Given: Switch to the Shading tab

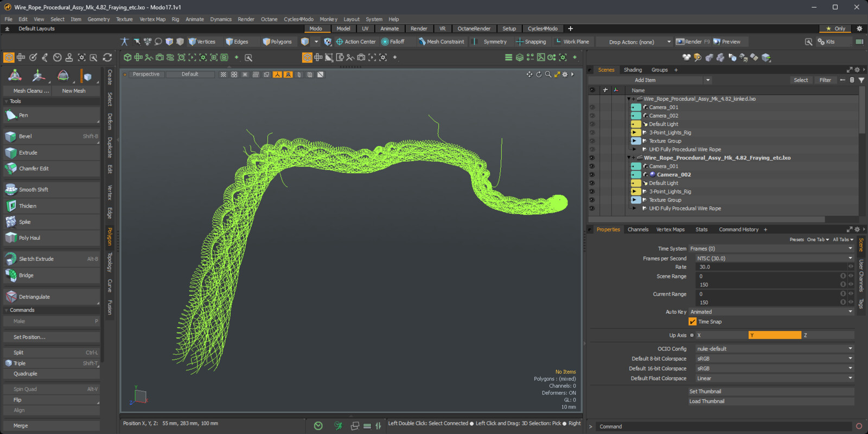Looking at the screenshot, I should (x=633, y=70).
